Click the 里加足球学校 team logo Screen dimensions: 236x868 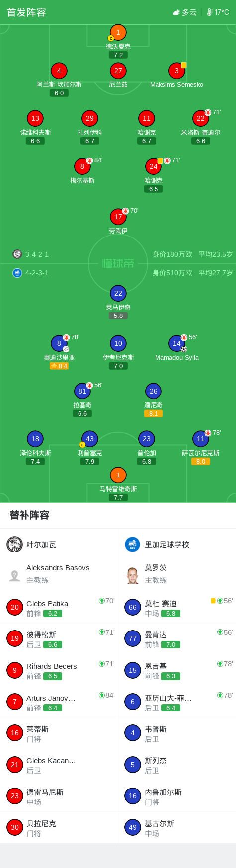(x=133, y=544)
